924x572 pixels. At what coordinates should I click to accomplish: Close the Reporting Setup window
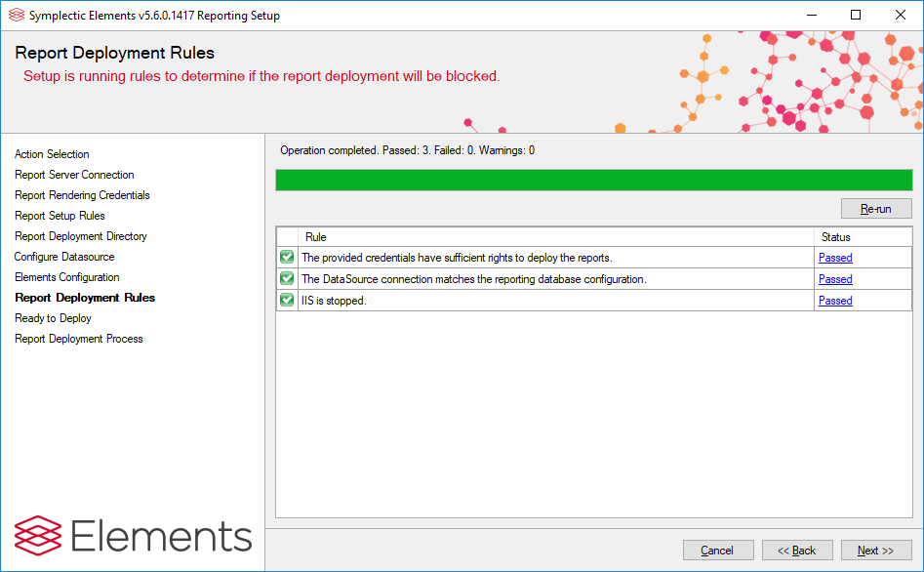click(901, 15)
